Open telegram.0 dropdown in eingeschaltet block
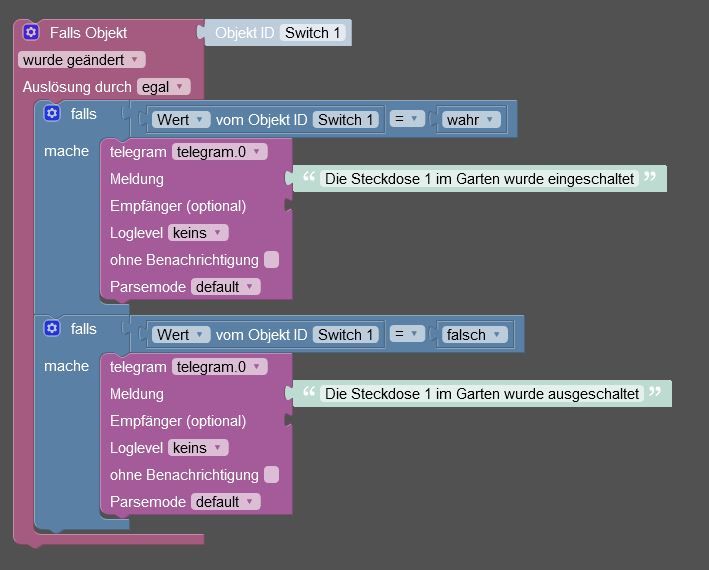The width and height of the screenshot is (709, 570). click(x=219, y=152)
